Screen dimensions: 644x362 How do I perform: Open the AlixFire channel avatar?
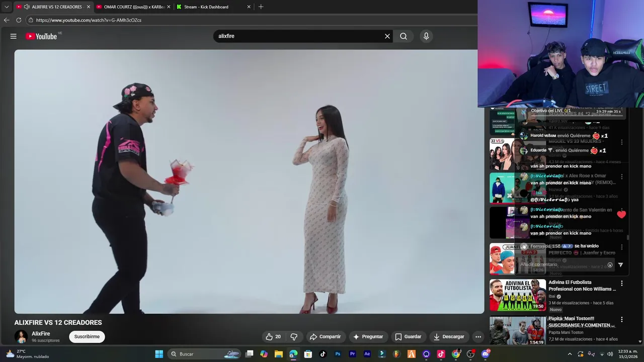tap(21, 337)
